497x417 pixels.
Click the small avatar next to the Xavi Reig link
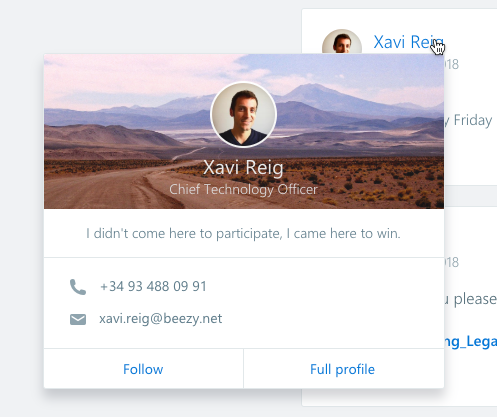342,42
